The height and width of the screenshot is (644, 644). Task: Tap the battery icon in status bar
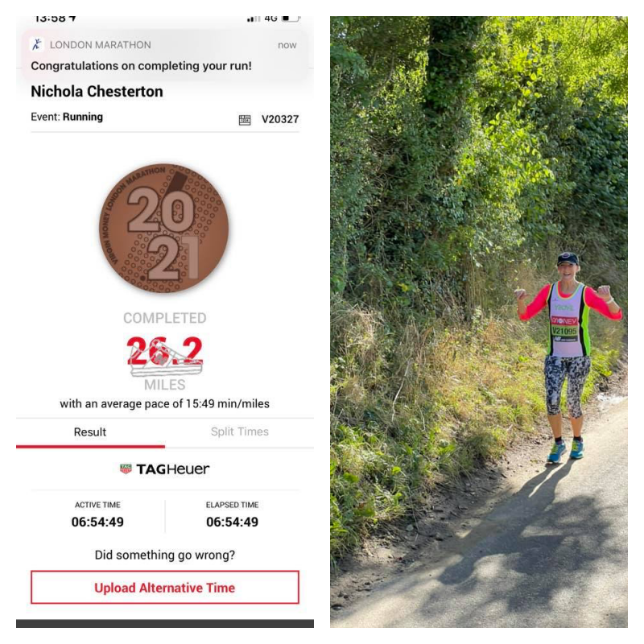tap(291, 19)
